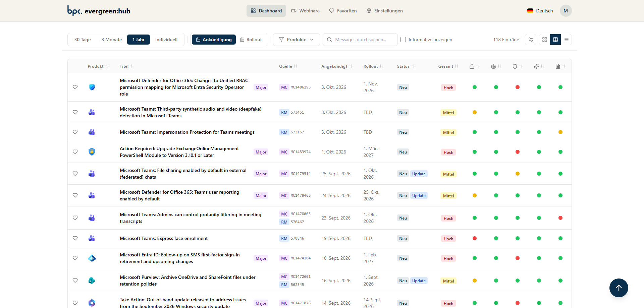The width and height of the screenshot is (644, 308).
Task: Switch to card grid view
Action: (x=545, y=40)
